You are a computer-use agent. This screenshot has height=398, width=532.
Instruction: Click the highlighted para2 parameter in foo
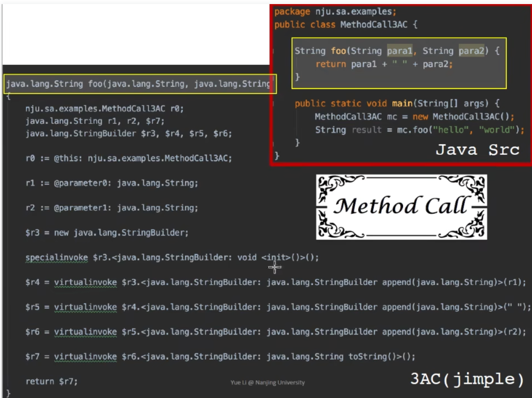[x=471, y=51]
